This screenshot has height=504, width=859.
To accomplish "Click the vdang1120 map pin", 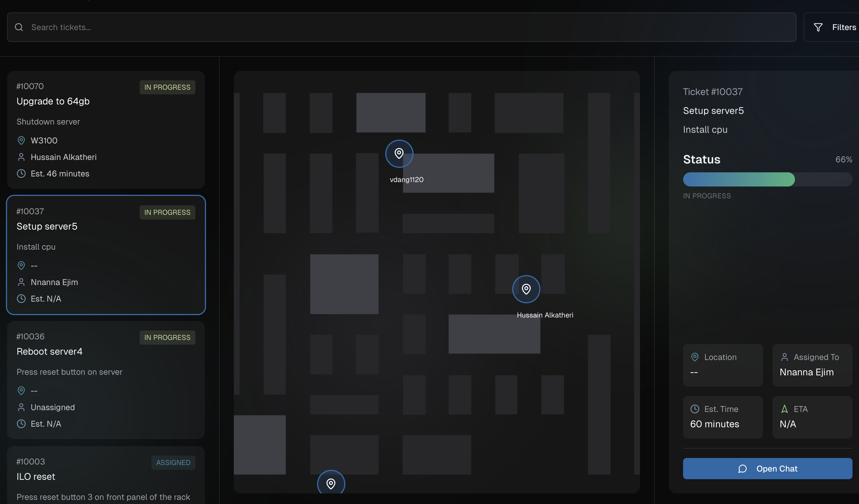I will (399, 154).
